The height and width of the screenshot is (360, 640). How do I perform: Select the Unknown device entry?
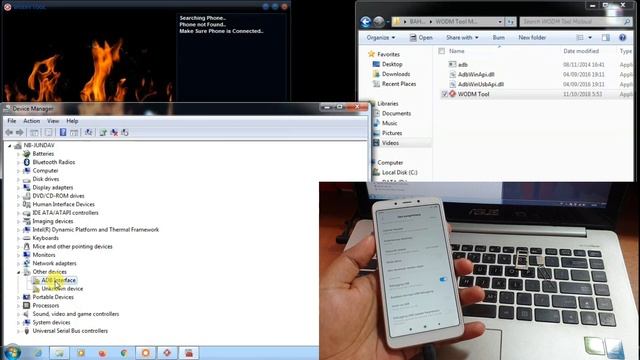(x=62, y=289)
